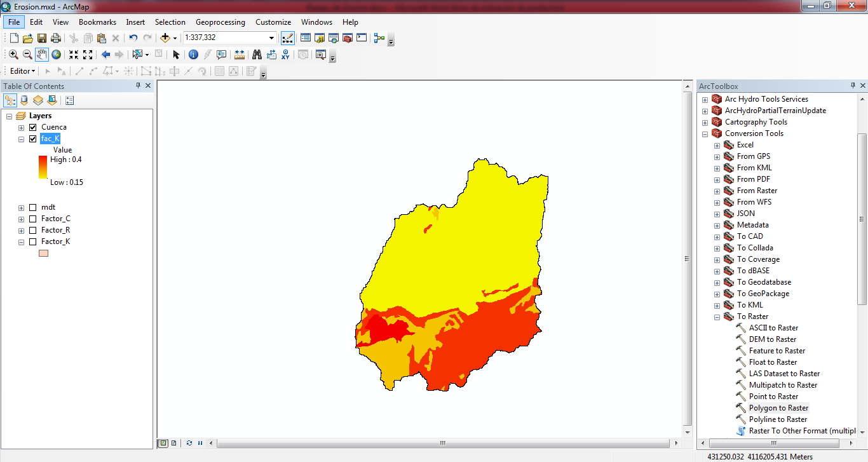Viewport: 868px width, 462px height.
Task: Click the Find binoculars icon
Action: pos(257,55)
